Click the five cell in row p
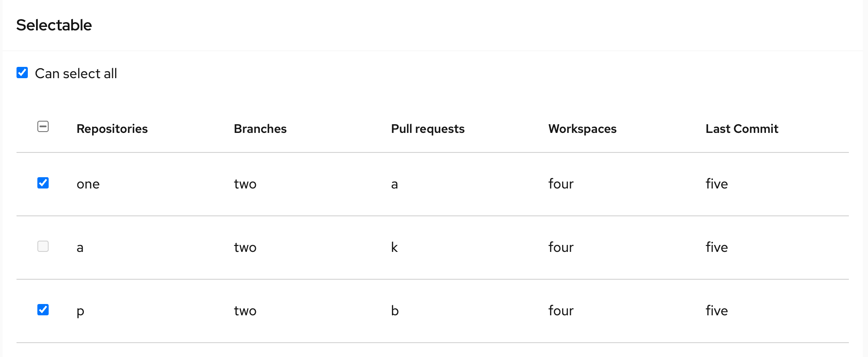Screen dimensions: 868x357 pos(717,311)
